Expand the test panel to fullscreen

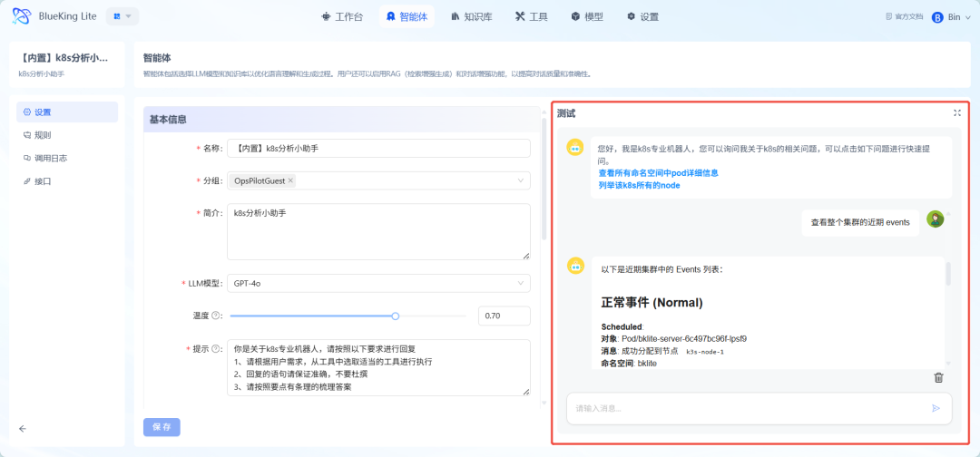[956, 113]
